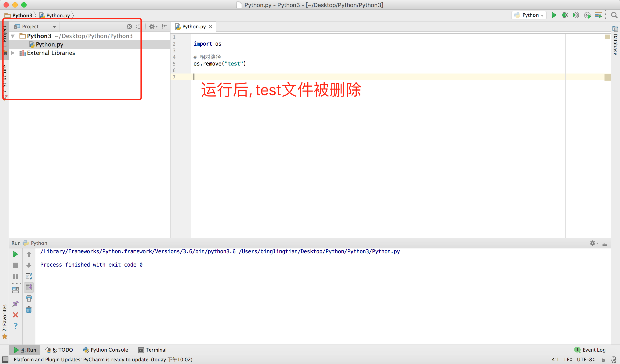Collapse the Python3 project folder

click(13, 36)
